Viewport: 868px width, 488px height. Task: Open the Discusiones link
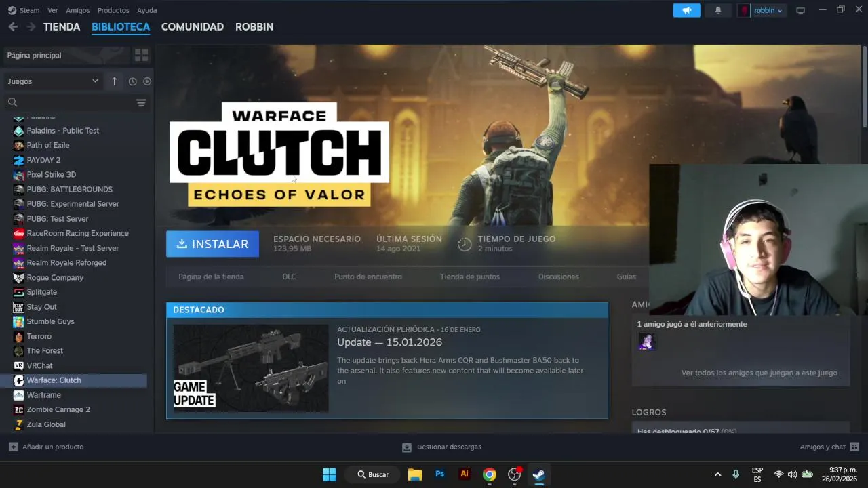click(x=559, y=277)
